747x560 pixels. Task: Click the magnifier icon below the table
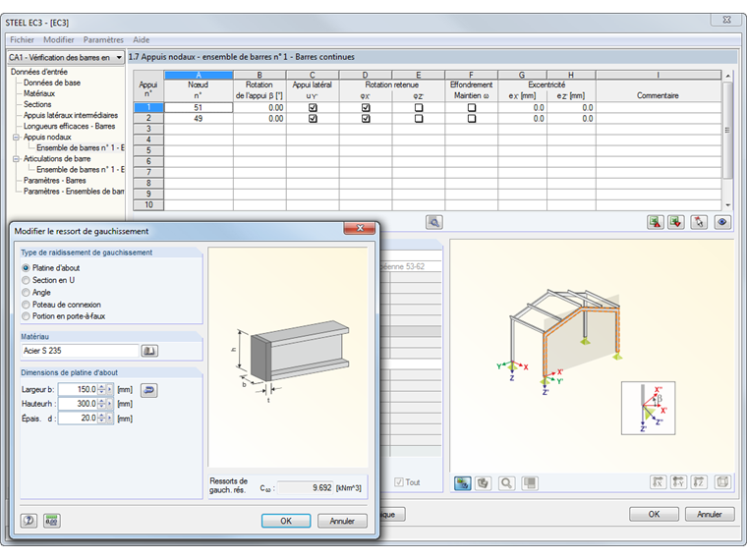(434, 222)
